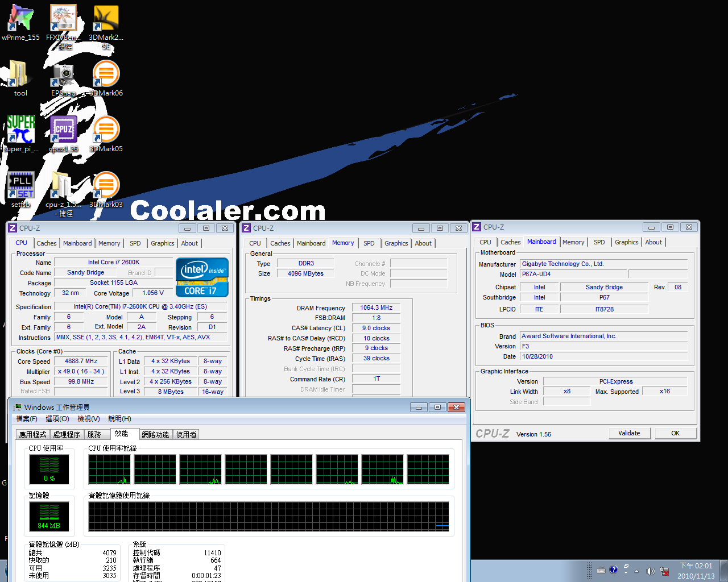This screenshot has width=728, height=582.
Task: Minimize the Task Manager window
Action: point(419,407)
